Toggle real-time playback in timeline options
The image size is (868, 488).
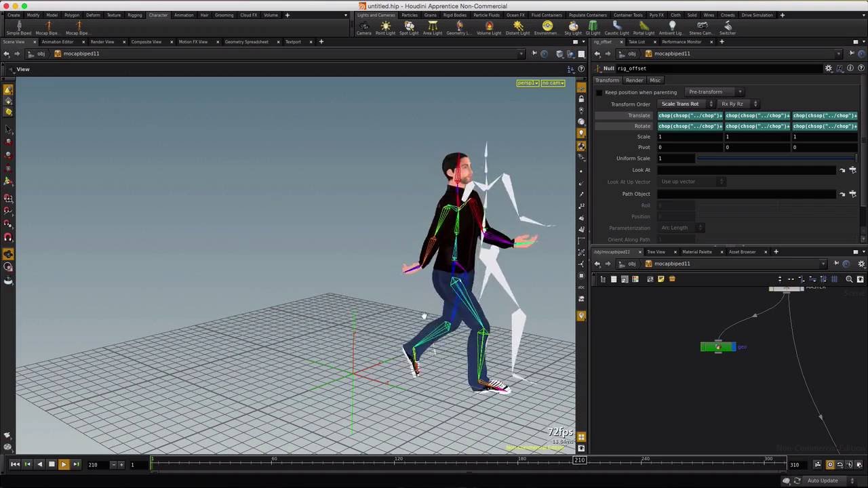829,464
